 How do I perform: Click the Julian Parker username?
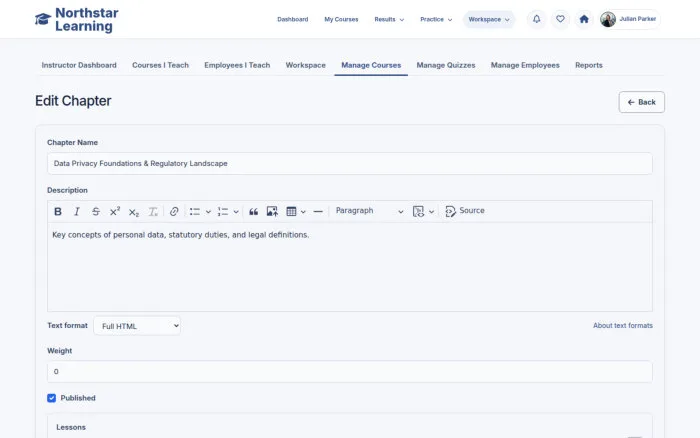coord(638,19)
